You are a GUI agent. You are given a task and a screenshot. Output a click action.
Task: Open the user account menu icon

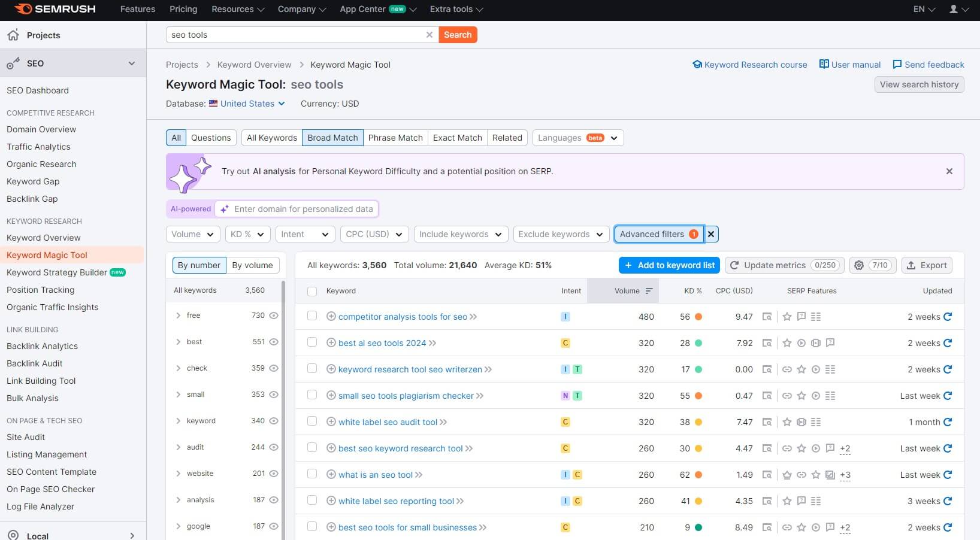point(958,9)
